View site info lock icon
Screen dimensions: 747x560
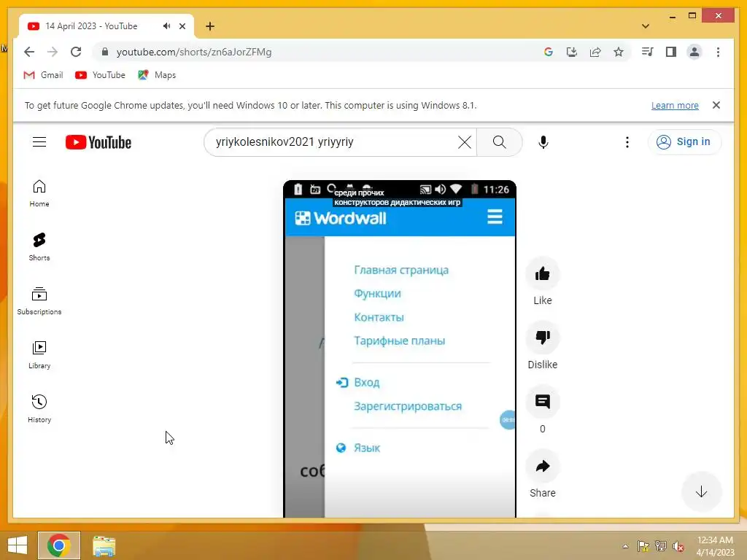click(x=105, y=52)
